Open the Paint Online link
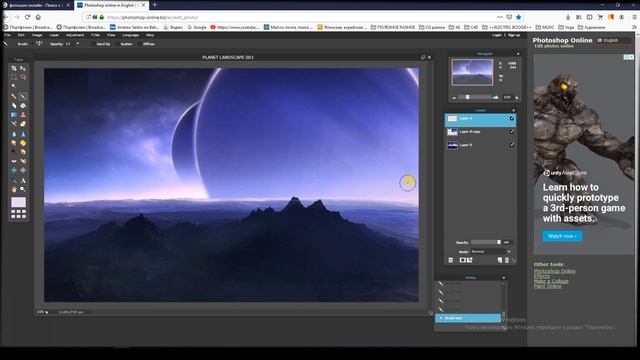640x360 pixels. point(547,286)
